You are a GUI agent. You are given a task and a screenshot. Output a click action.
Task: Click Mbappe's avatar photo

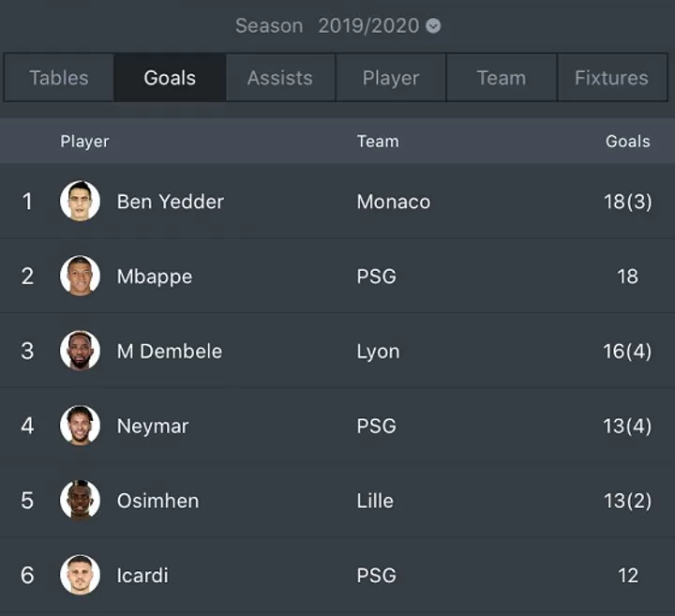pos(80,276)
